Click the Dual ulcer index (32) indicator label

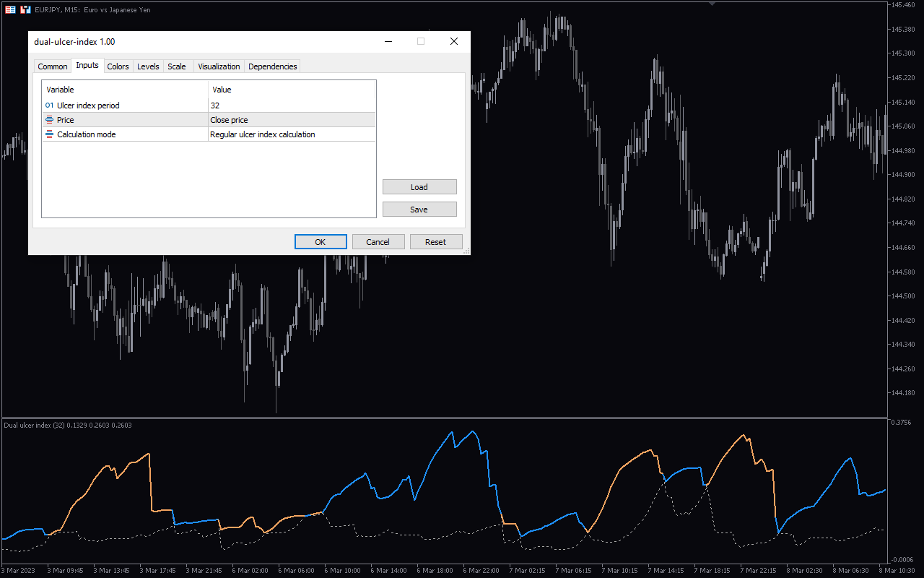tap(68, 426)
